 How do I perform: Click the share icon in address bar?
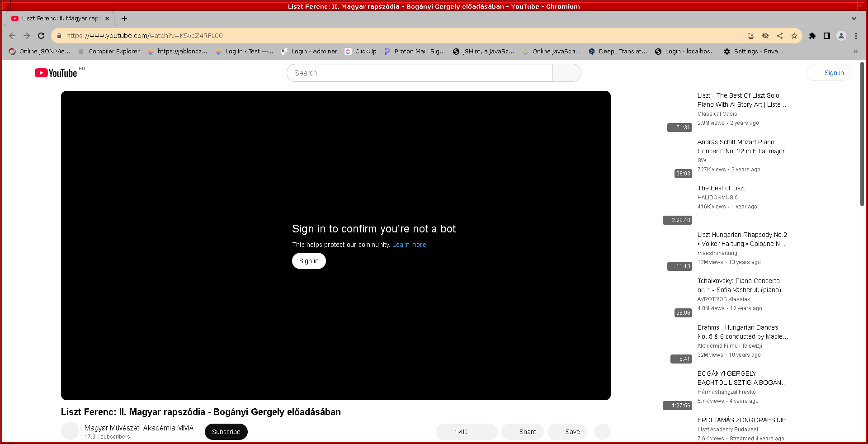click(780, 36)
